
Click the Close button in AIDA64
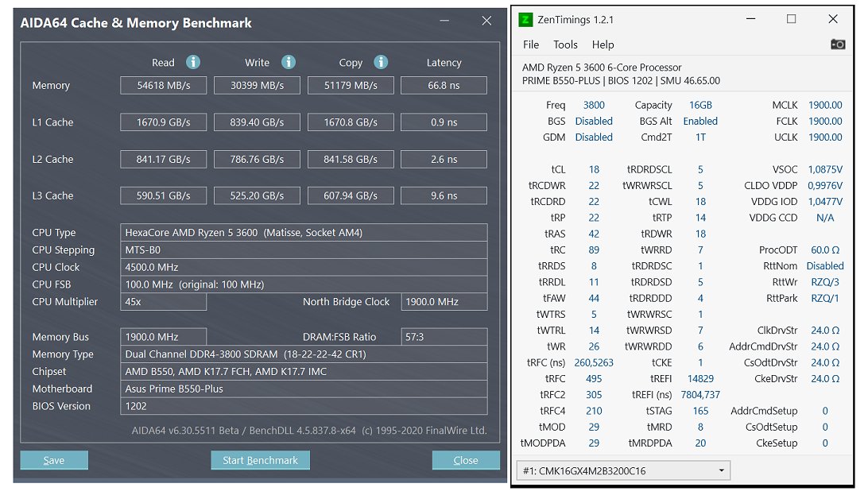click(x=466, y=460)
